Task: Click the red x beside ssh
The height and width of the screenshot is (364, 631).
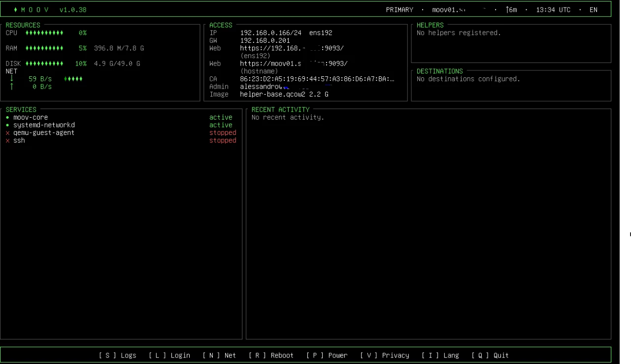Action: click(x=7, y=140)
